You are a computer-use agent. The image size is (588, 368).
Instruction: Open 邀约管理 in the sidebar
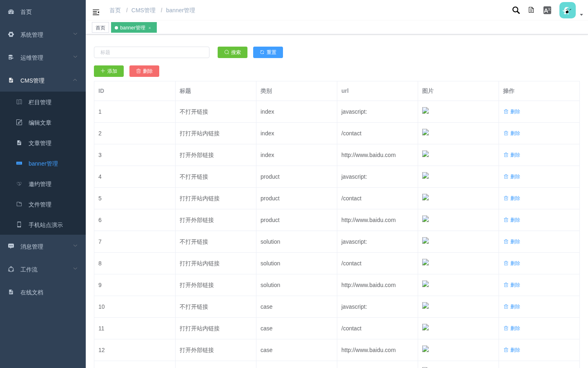click(43, 184)
